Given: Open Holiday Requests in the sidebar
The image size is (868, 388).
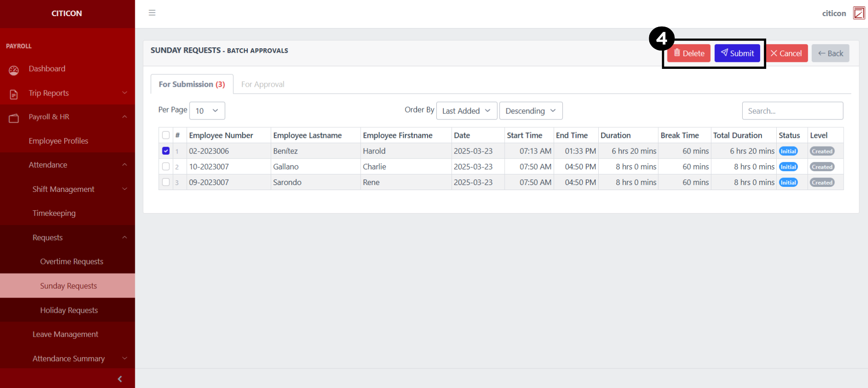Looking at the screenshot, I should (69, 310).
